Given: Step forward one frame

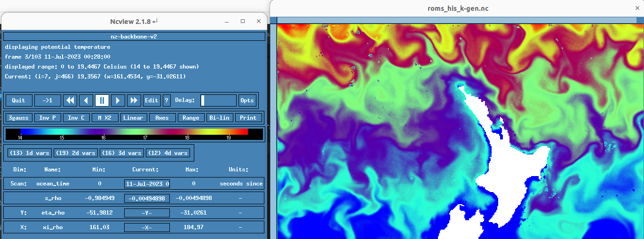Looking at the screenshot, I should click(118, 100).
